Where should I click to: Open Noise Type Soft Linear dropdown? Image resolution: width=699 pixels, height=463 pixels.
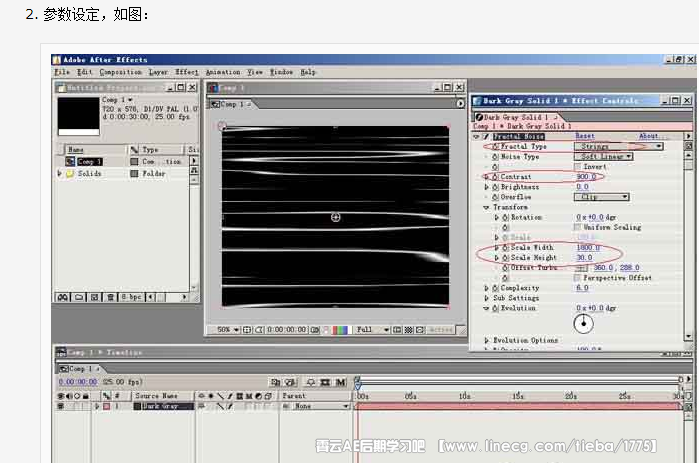pyautogui.click(x=604, y=156)
